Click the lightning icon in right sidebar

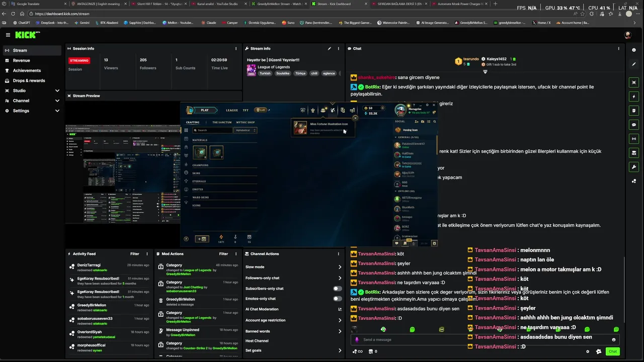pos(634,97)
